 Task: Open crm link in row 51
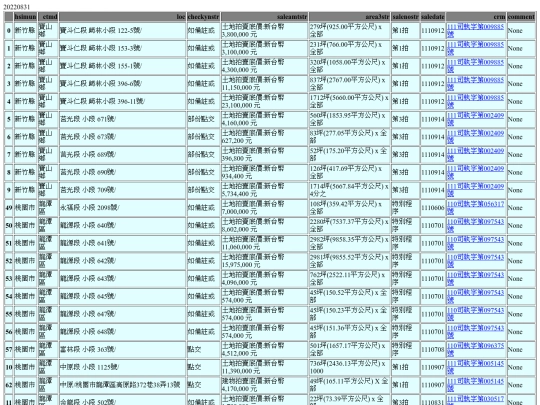(475, 243)
